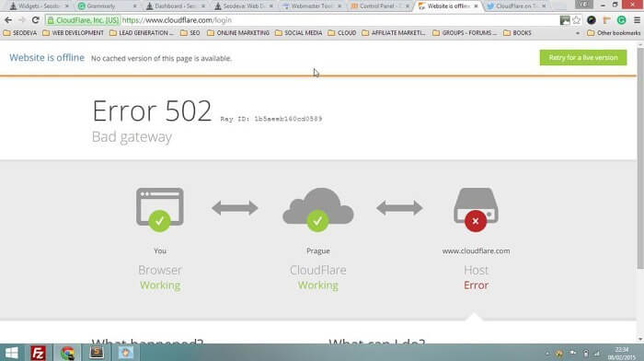Open the BOOKS bookmarks folder
The image size is (644, 361).
coord(517,33)
